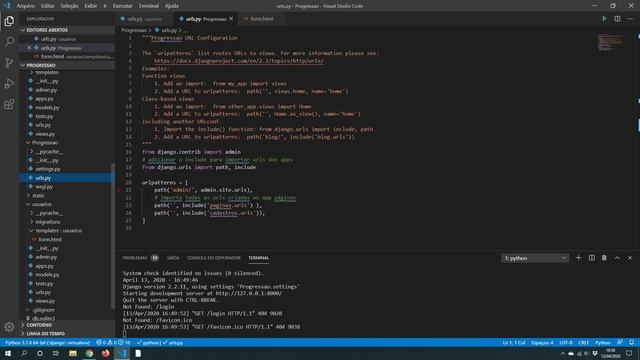Go to line via 'Ln 1, Col 1' indicator

pos(514,342)
